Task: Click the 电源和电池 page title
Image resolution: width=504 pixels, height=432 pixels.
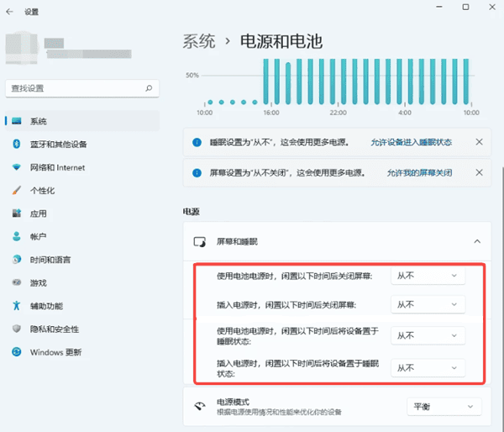Action: [x=281, y=41]
